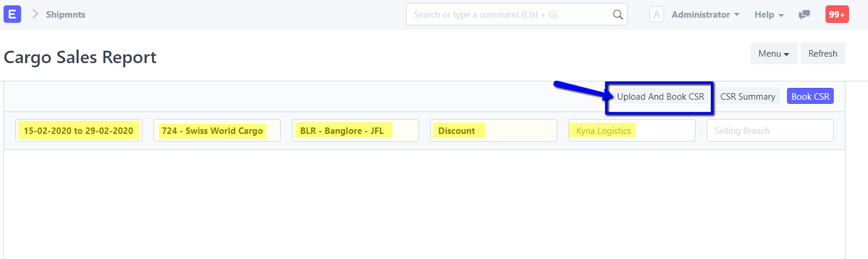The image size is (868, 259).
Task: Open the CSR Summary button
Action: coord(747,96)
